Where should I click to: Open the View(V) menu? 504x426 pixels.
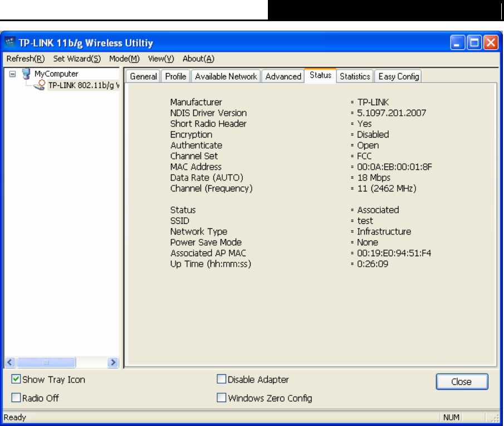(x=161, y=59)
